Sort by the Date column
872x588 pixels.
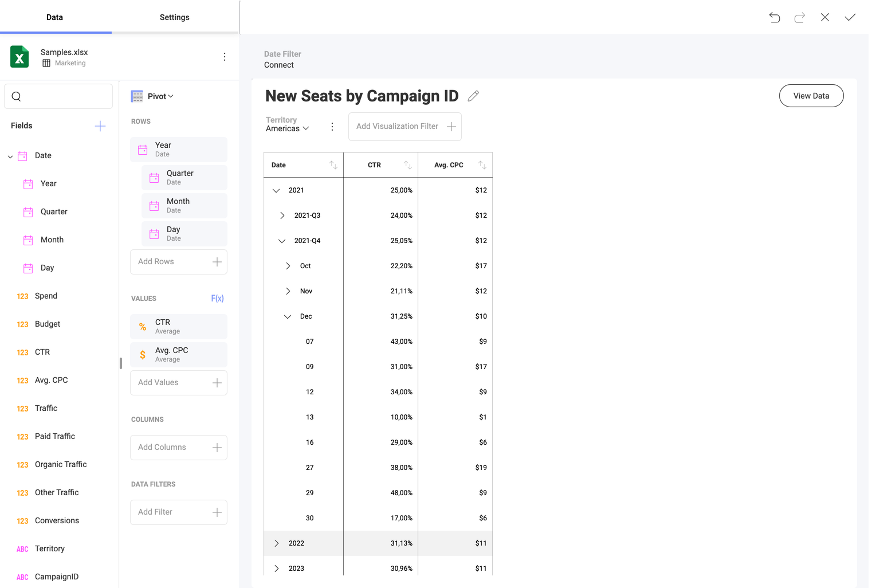point(333,165)
